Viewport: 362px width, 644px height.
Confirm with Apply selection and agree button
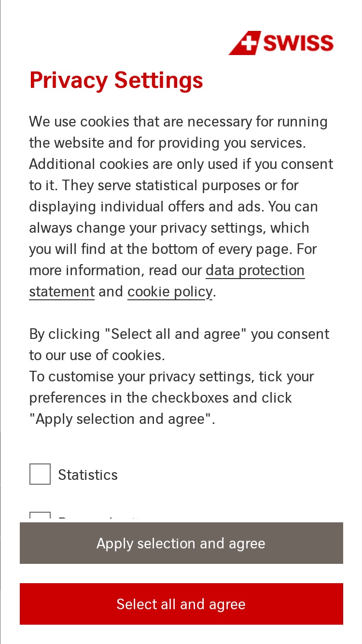[x=181, y=543]
